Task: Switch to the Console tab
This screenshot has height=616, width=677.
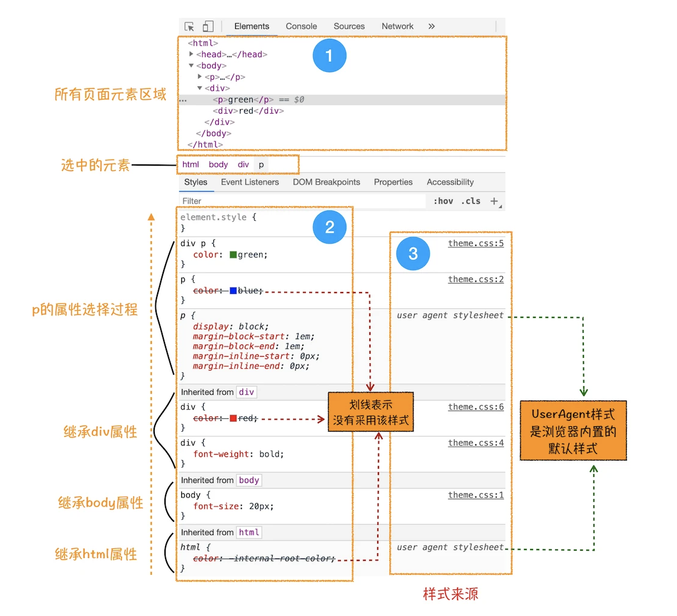Action: (x=302, y=27)
